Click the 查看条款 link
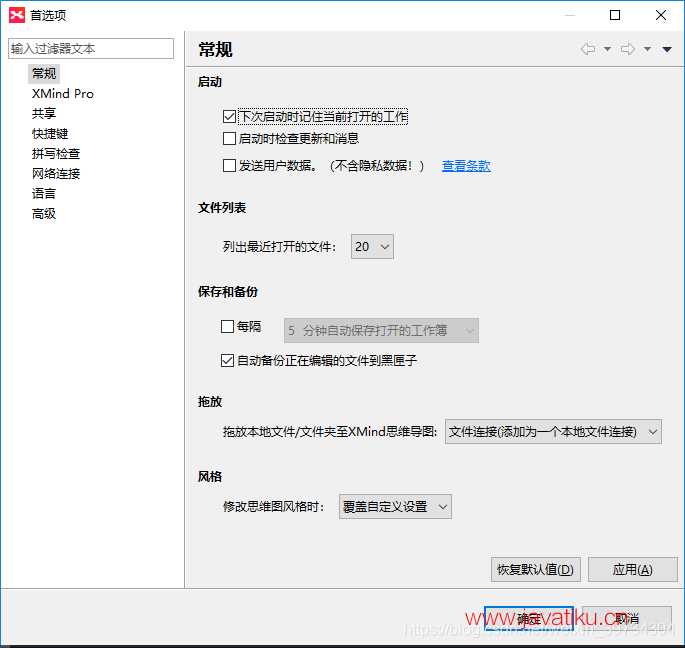The image size is (685, 648). (466, 166)
